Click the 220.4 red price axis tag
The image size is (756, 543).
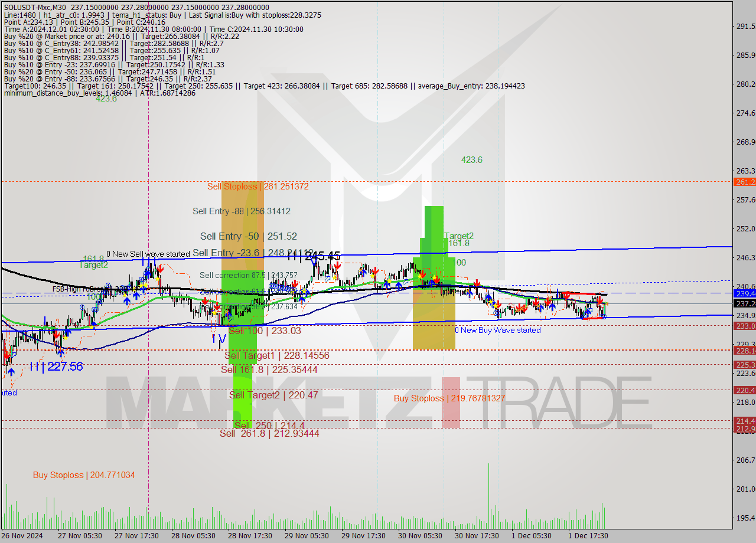click(744, 390)
